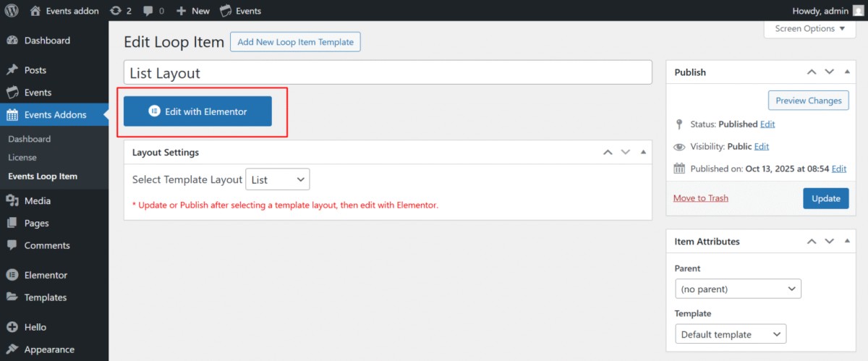
Task: Open the Select Template Layout dropdown
Action: point(278,179)
